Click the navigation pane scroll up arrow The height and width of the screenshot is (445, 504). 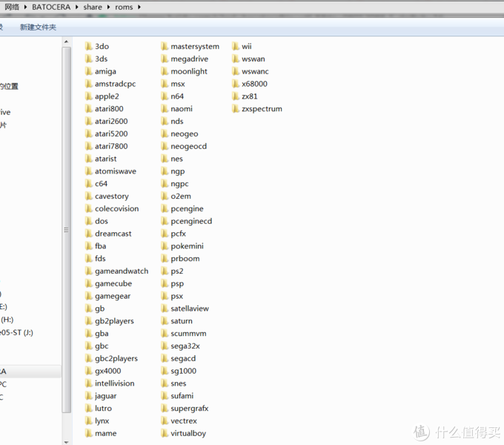click(x=66, y=42)
